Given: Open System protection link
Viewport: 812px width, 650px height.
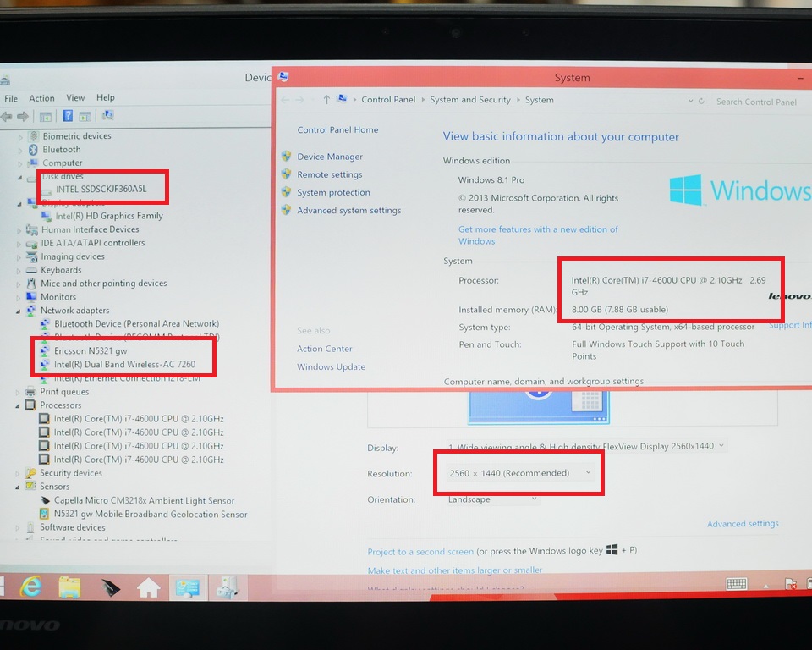Looking at the screenshot, I should point(333,192).
